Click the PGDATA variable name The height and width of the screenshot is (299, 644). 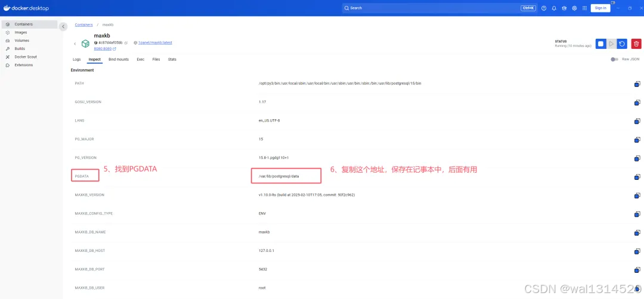click(x=81, y=176)
